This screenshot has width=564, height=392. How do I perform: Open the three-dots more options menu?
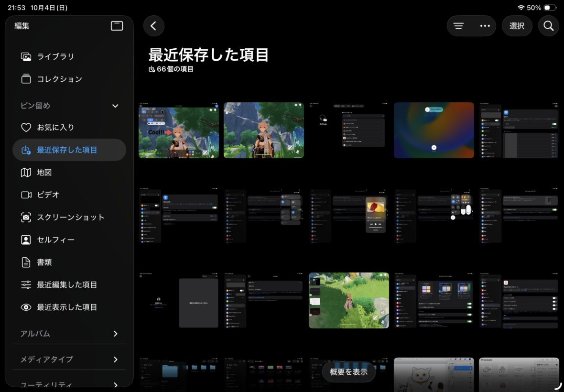pos(485,26)
